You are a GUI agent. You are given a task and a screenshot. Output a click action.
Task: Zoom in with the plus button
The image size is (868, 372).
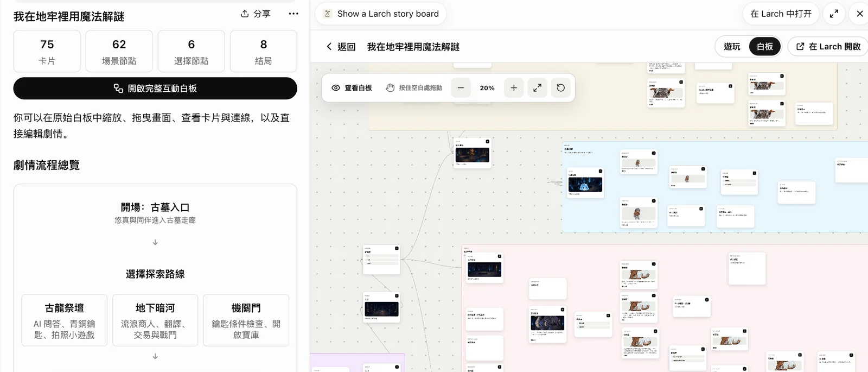[x=514, y=88]
